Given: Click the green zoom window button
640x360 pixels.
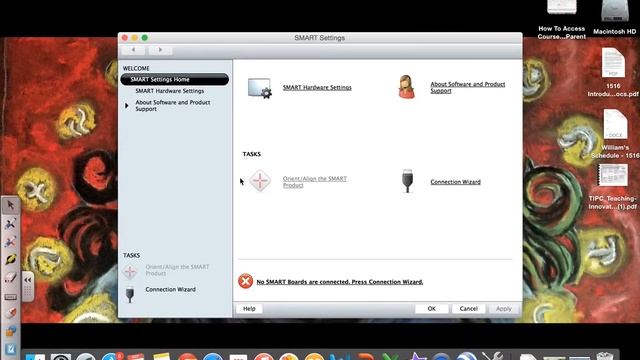Looking at the screenshot, I should coord(144,38).
